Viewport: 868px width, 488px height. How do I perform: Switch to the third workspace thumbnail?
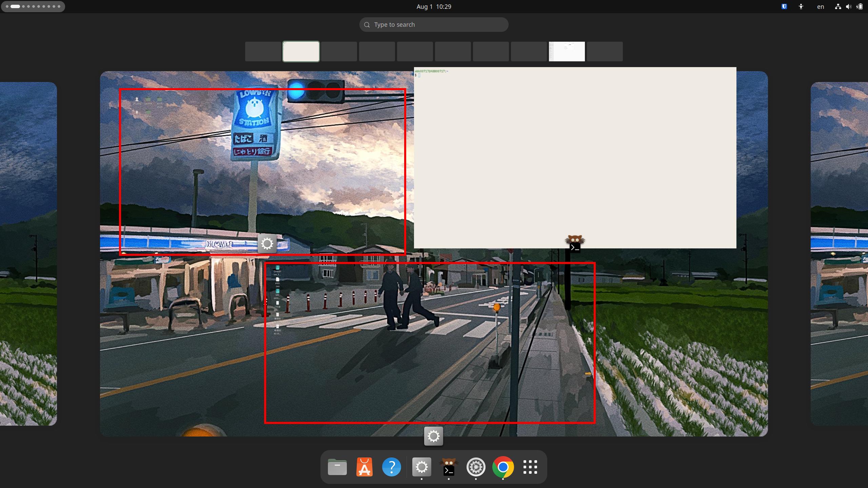tap(339, 52)
